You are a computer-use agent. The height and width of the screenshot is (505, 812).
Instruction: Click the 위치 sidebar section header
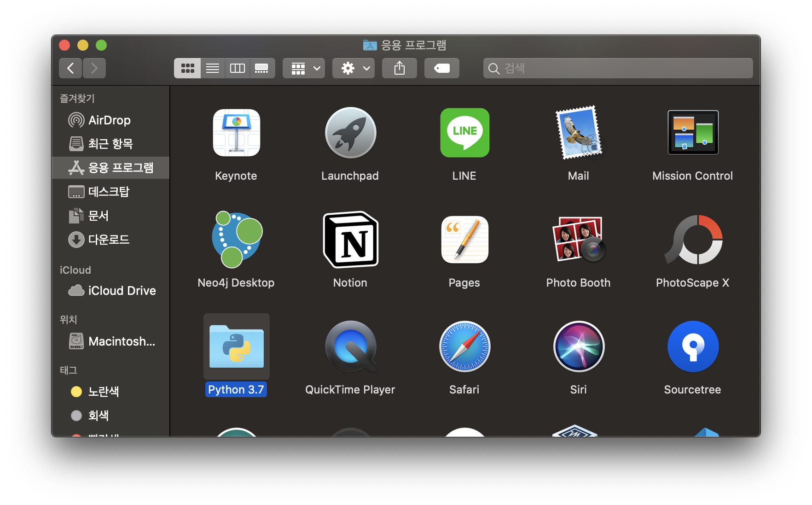pos(69,319)
